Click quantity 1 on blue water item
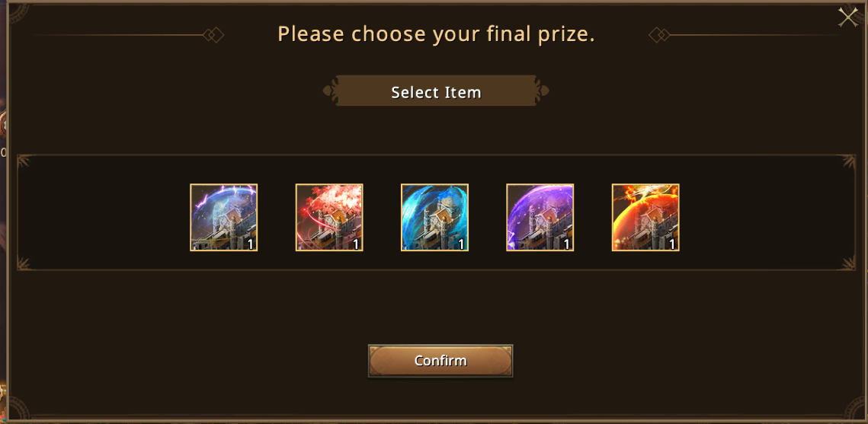Viewport: 868px width, 424px height. (x=461, y=244)
